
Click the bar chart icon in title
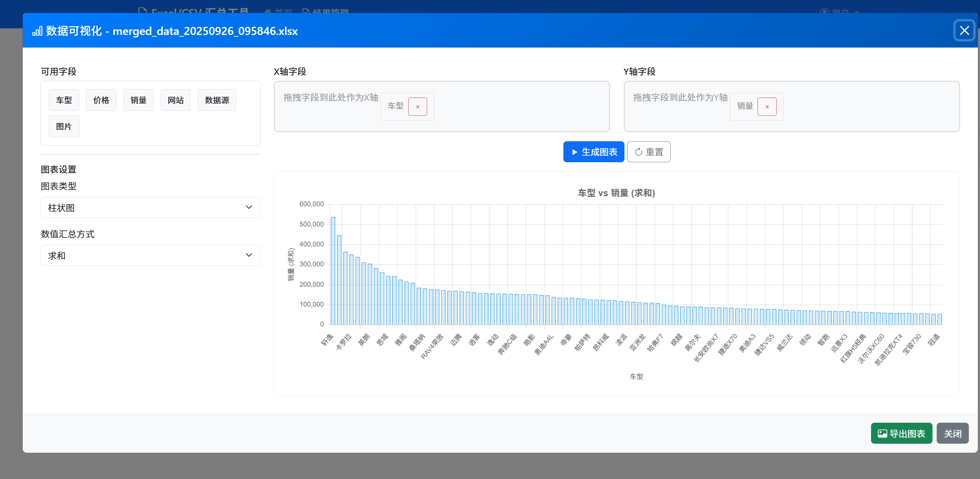point(37,31)
